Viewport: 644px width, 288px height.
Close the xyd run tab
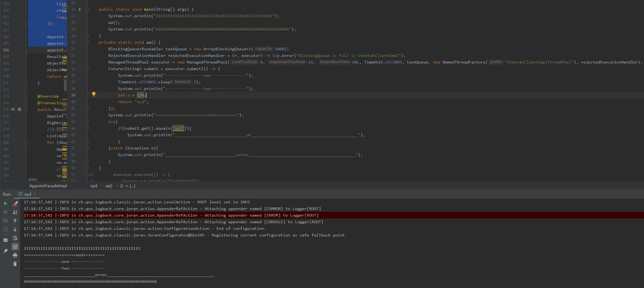35,194
